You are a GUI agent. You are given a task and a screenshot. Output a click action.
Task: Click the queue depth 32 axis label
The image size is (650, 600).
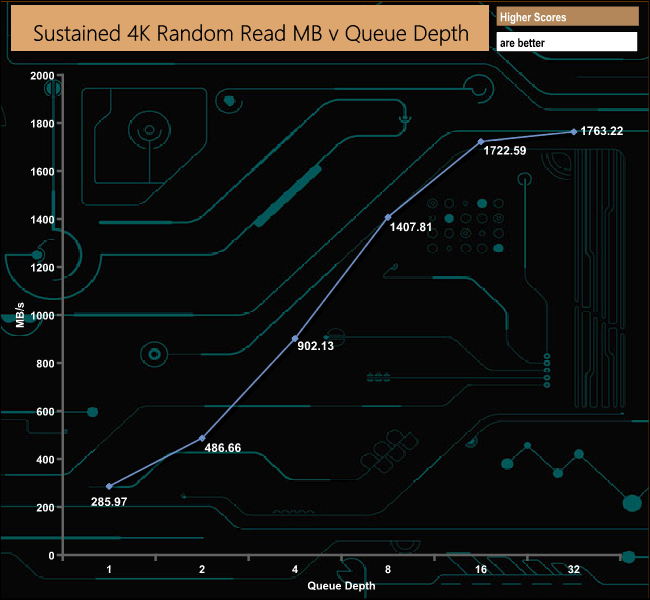point(574,569)
